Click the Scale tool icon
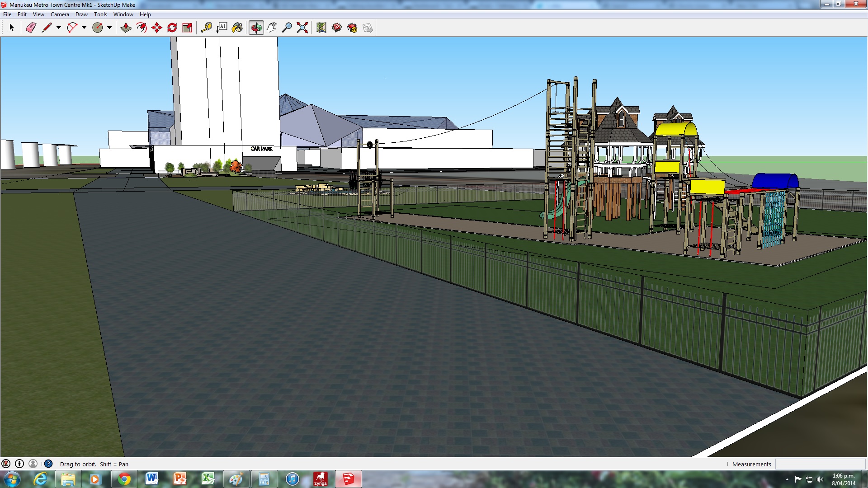The image size is (868, 488). click(x=187, y=28)
